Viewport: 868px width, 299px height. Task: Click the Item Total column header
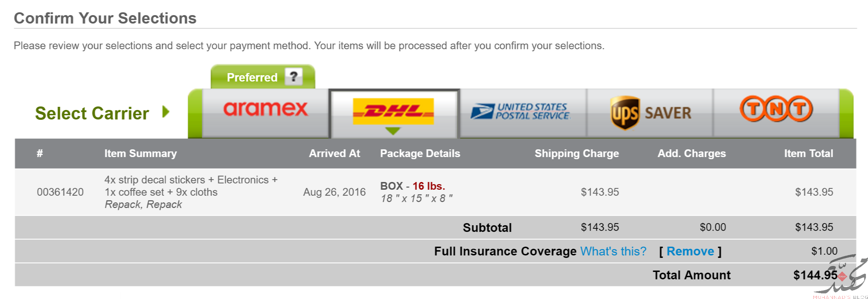pos(809,154)
